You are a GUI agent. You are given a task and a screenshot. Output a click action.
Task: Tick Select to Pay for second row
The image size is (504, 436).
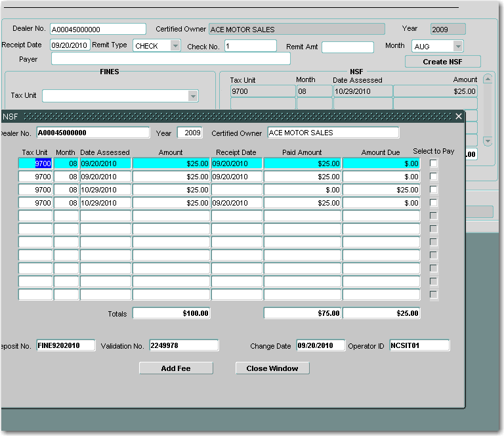[433, 177]
